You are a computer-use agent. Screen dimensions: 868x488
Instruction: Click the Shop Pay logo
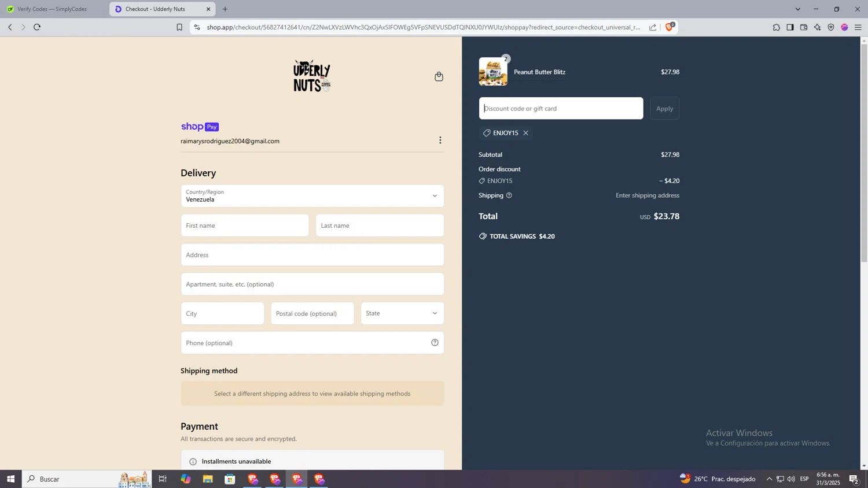[200, 127]
